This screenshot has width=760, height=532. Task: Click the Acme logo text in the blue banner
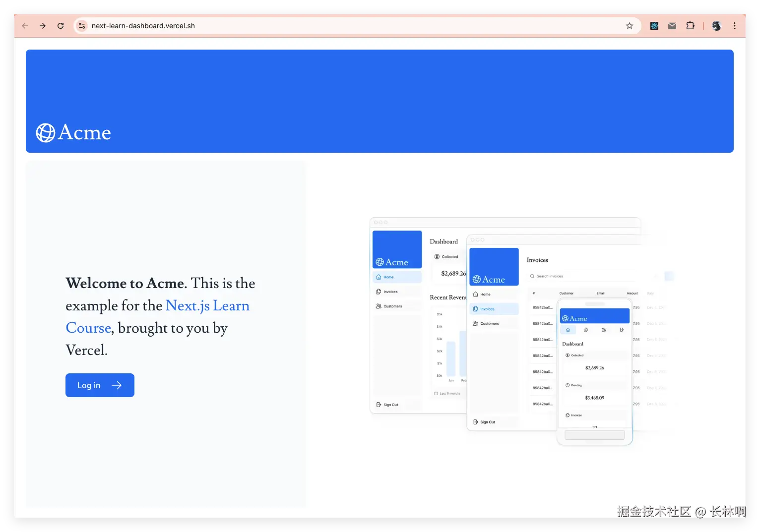(84, 132)
